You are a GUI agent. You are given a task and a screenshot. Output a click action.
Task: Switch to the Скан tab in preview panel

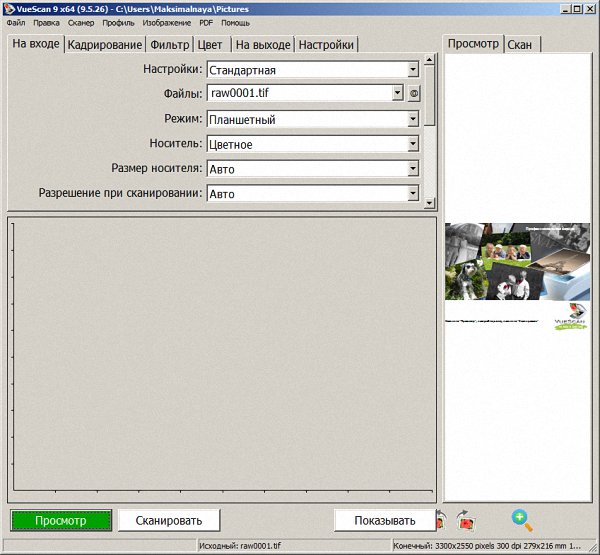coord(520,45)
